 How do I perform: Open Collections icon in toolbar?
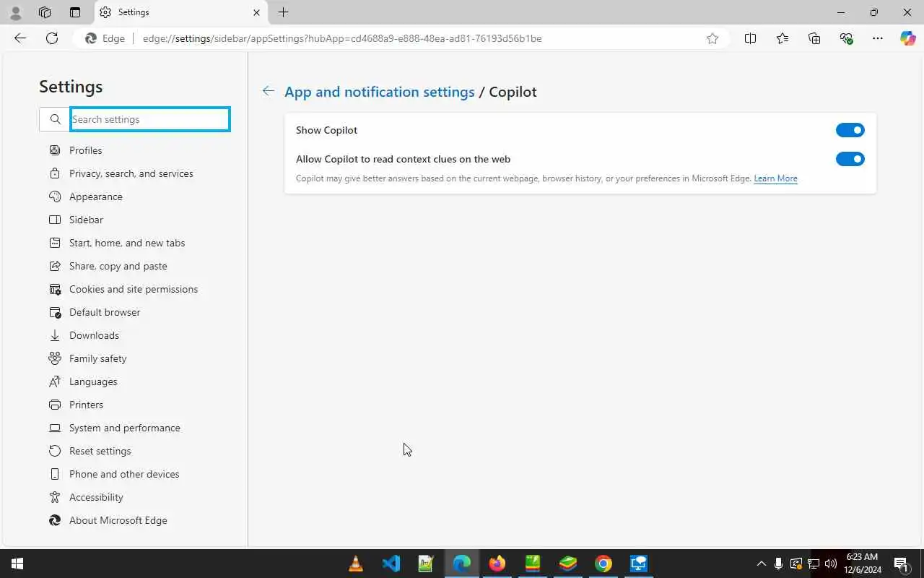(x=814, y=38)
